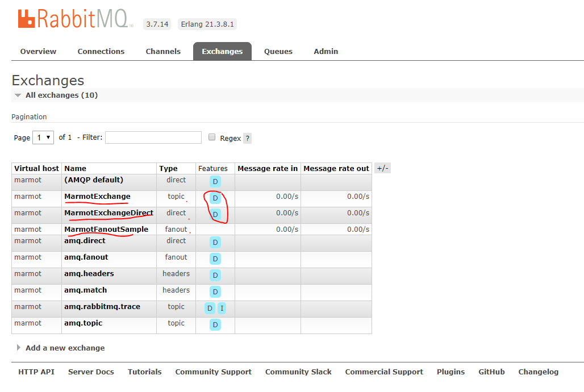584x392 pixels.
Task: Click the I internal badge for amq.rabbitmq.trace
Action: tap(222, 308)
